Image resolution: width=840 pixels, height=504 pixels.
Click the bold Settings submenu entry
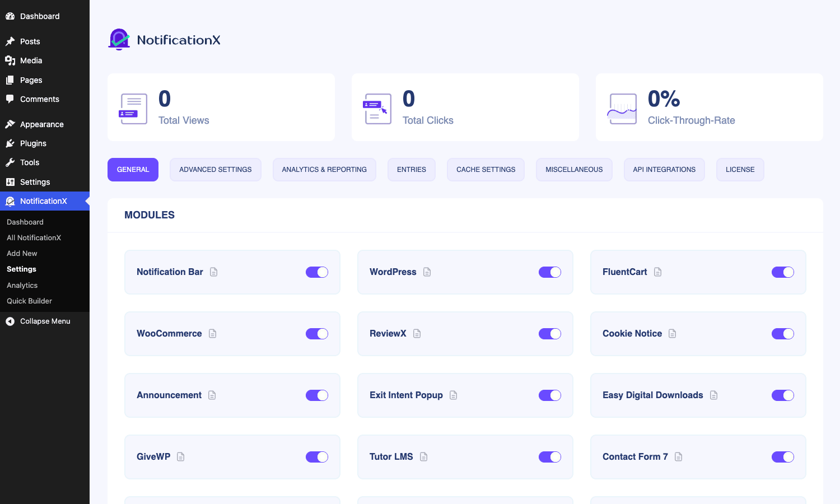tap(21, 269)
